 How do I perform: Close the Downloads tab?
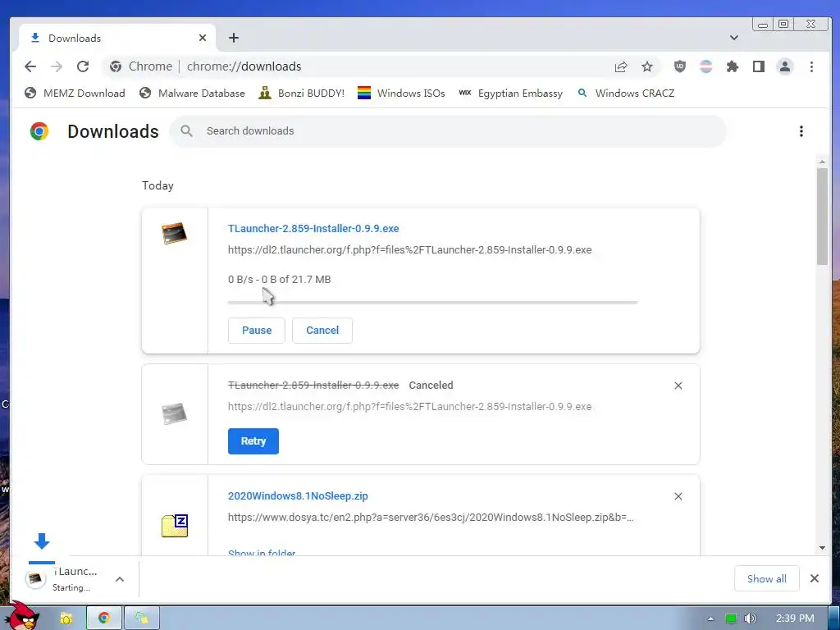coord(203,38)
